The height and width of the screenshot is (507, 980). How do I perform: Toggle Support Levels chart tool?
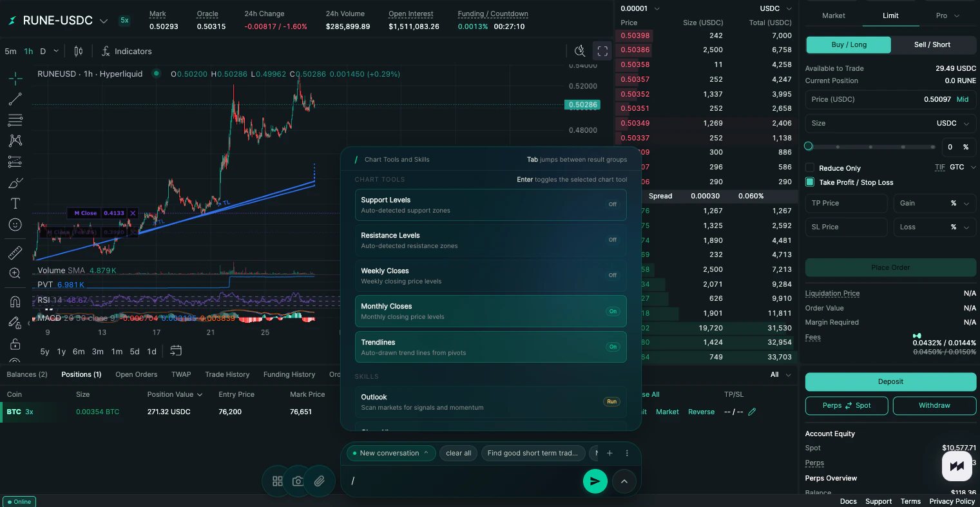(490, 205)
